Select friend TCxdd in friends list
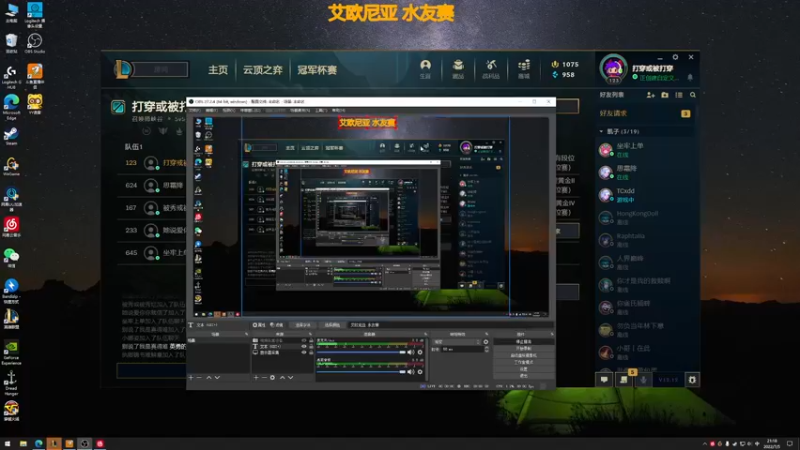Image resolution: width=800 pixels, height=450 pixels. pyautogui.click(x=645, y=195)
